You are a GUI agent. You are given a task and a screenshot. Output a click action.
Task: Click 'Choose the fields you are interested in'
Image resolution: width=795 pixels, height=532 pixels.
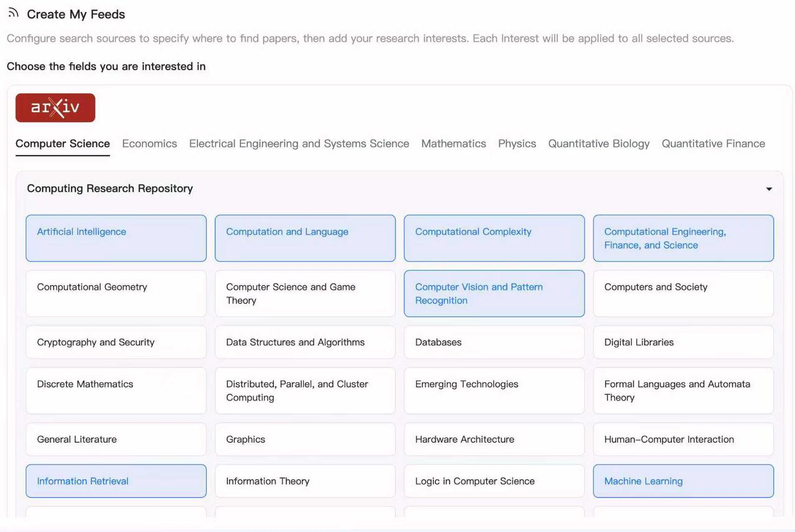pyautogui.click(x=106, y=66)
